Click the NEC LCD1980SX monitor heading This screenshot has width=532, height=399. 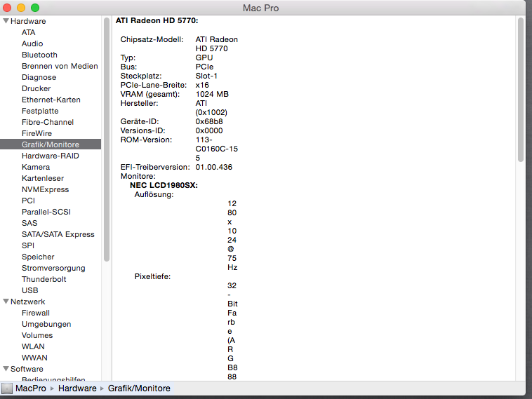tap(164, 184)
